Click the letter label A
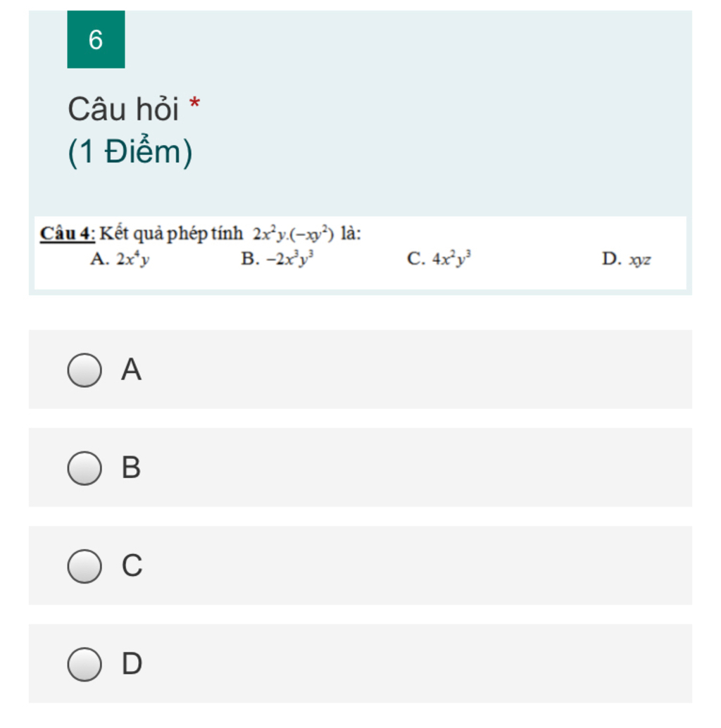Image resolution: width=721 pixels, height=728 pixels. [x=132, y=370]
